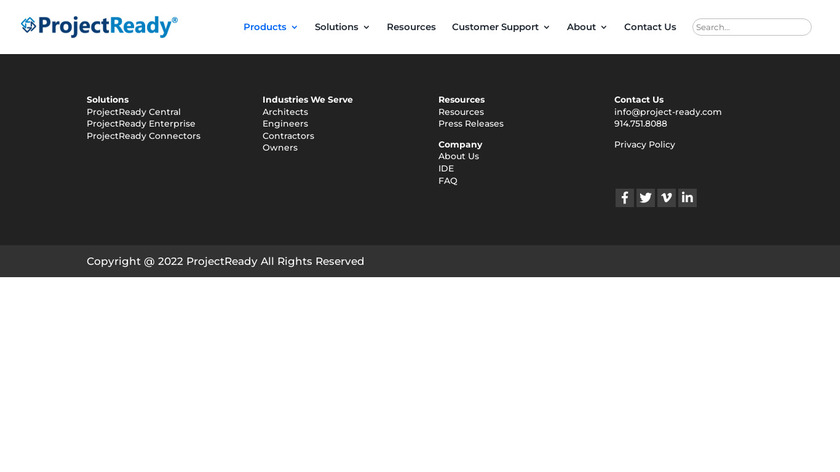Screen dimensions: 840x472
Task: Click the Vimeo icon in footer
Action: pos(666,198)
